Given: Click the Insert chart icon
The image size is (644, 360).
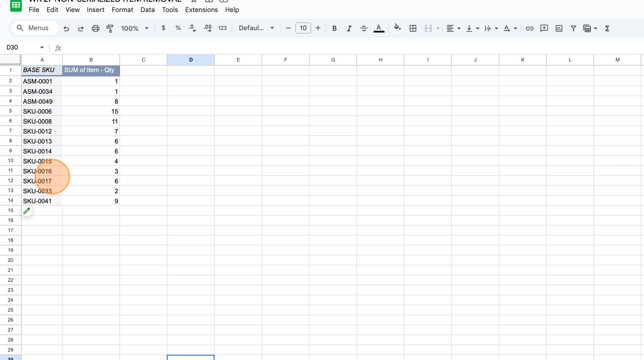Looking at the screenshot, I should pyautogui.click(x=558, y=29).
